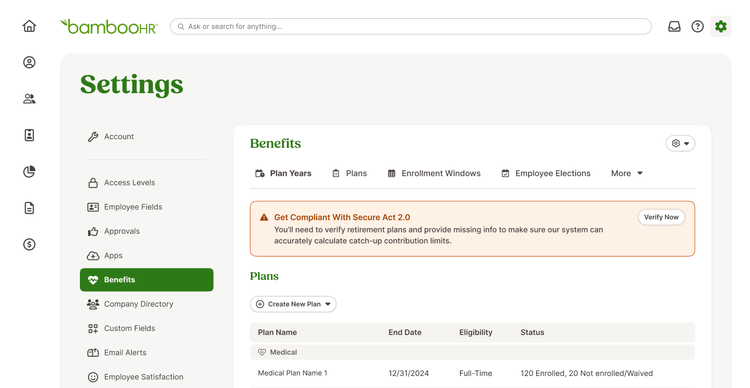The image size is (750, 388).
Task: Click the Plan Name column header
Action: click(x=277, y=333)
